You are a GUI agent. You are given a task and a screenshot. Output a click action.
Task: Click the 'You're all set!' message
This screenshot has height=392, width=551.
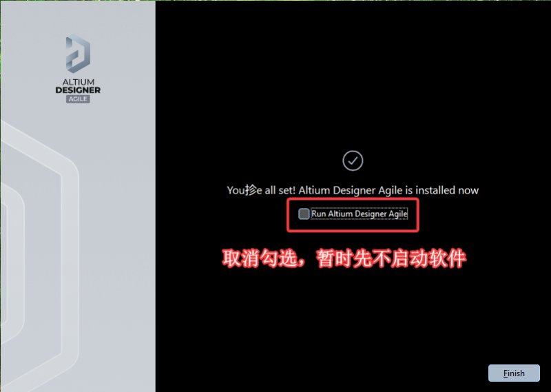[x=261, y=190]
